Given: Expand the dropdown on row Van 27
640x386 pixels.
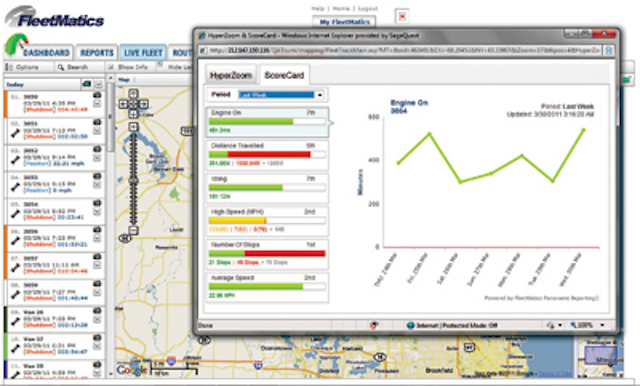Looking at the screenshot, I should (x=97, y=346).
